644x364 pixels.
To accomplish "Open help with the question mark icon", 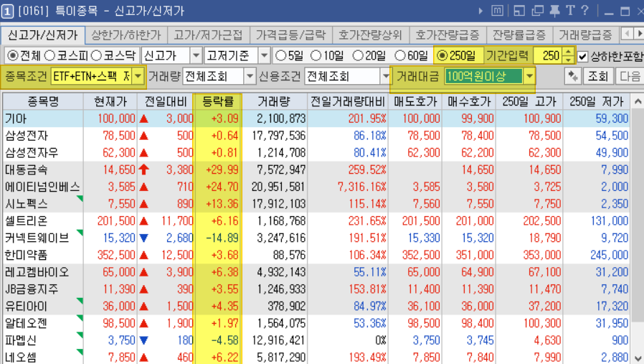I will (x=585, y=10).
